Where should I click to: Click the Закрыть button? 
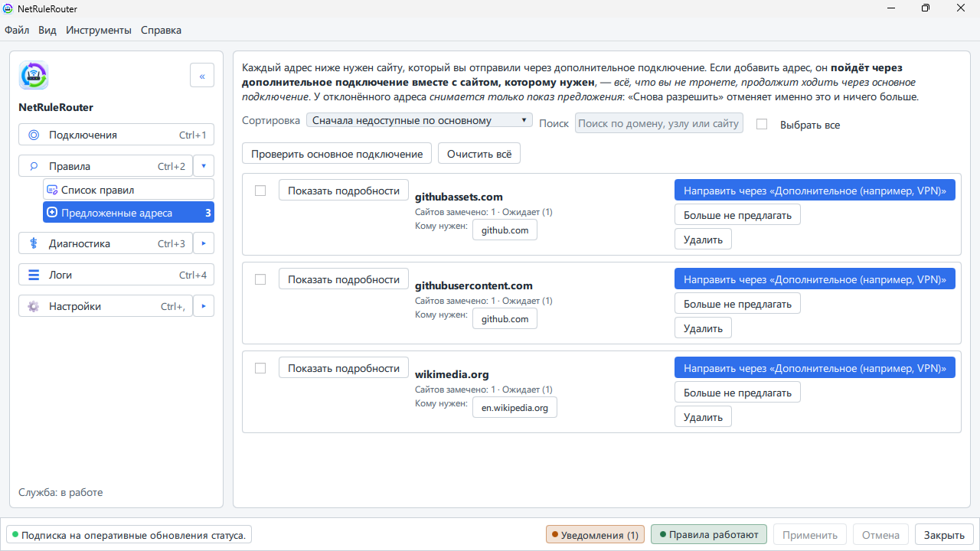tap(945, 535)
